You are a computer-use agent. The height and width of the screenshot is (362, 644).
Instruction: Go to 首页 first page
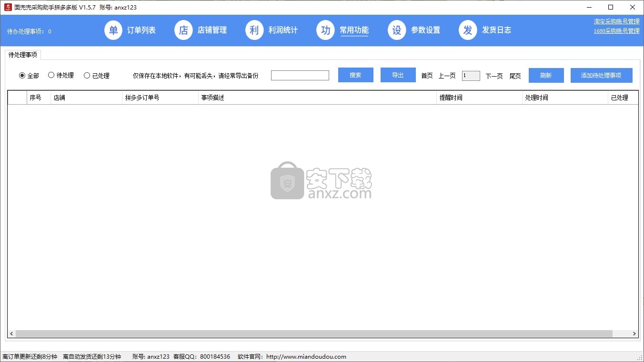coord(427,76)
